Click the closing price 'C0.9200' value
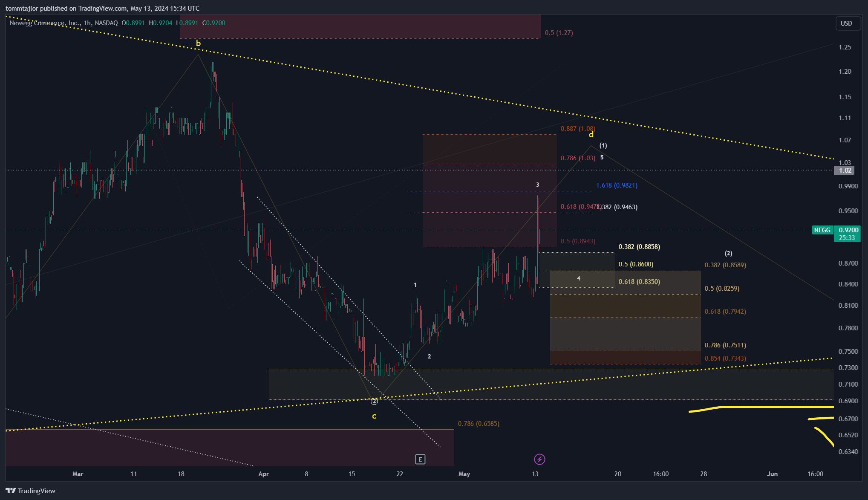Image resolution: width=868 pixels, height=500 pixels. point(213,23)
